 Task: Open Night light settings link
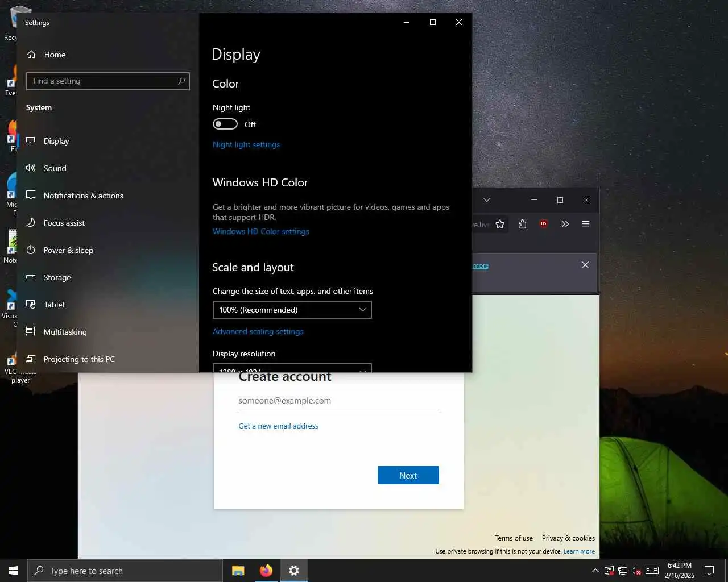[x=246, y=144]
